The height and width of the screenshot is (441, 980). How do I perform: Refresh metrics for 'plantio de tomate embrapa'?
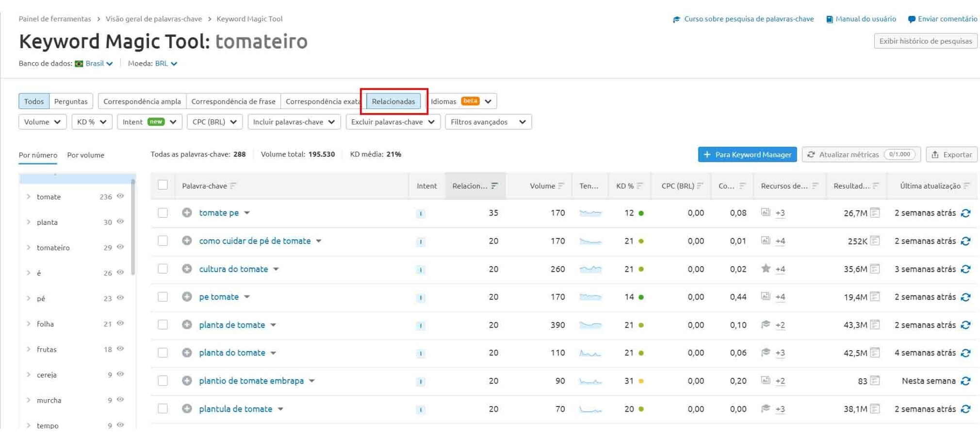point(965,381)
